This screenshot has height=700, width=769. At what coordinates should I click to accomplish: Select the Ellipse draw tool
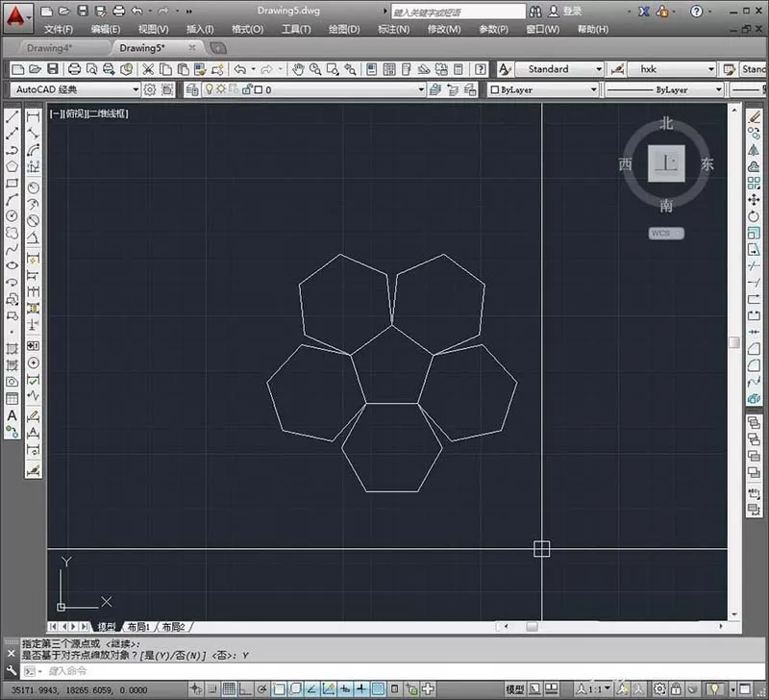[12, 266]
